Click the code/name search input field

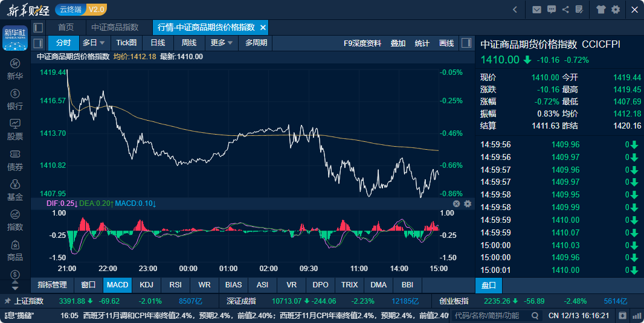(489, 315)
